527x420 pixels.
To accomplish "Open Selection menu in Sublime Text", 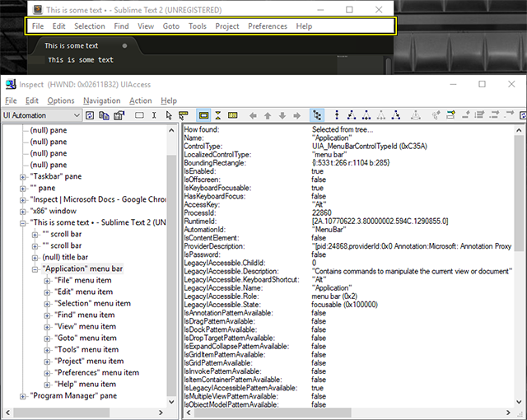I will tap(90, 26).
